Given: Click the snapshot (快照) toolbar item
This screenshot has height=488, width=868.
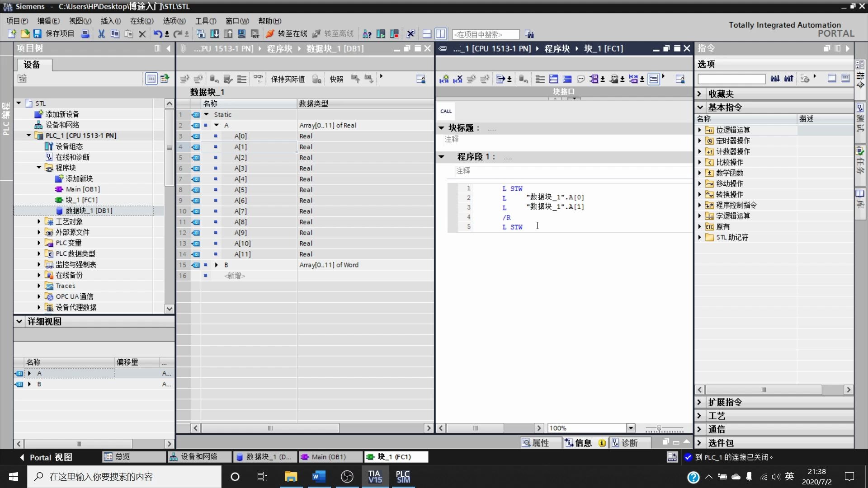Looking at the screenshot, I should pyautogui.click(x=336, y=79).
